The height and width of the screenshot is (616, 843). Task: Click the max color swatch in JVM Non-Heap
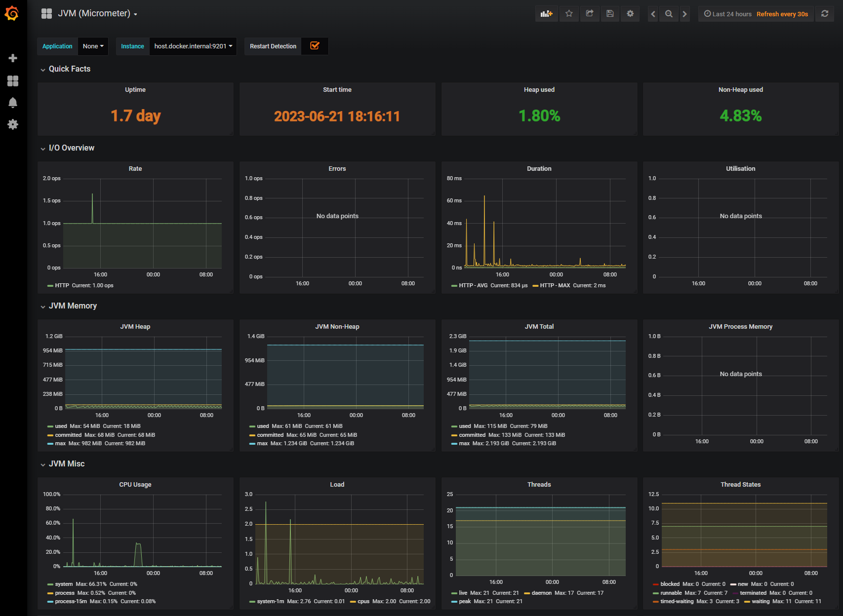(x=252, y=444)
